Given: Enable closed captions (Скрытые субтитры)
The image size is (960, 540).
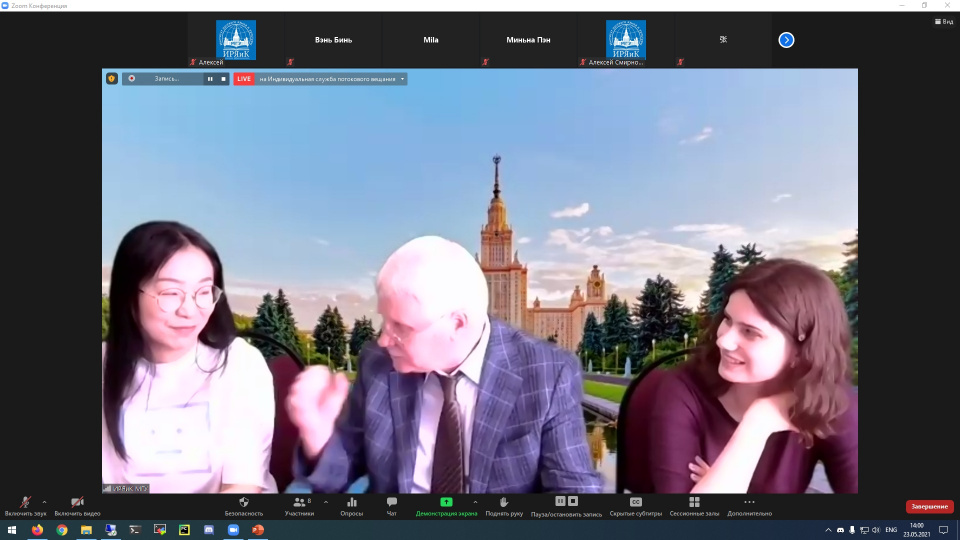Looking at the screenshot, I should pos(636,502).
